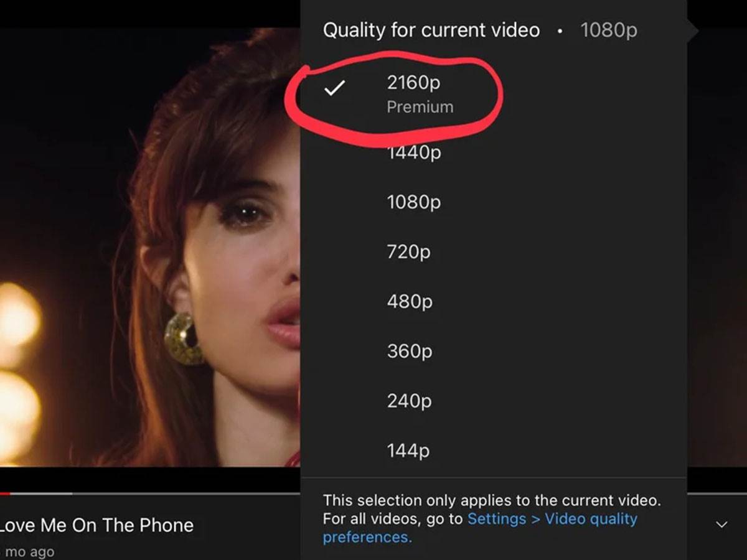This screenshot has width=747, height=560.
Task: Click the checkmark icon beside 2160p
Action: 334,89
